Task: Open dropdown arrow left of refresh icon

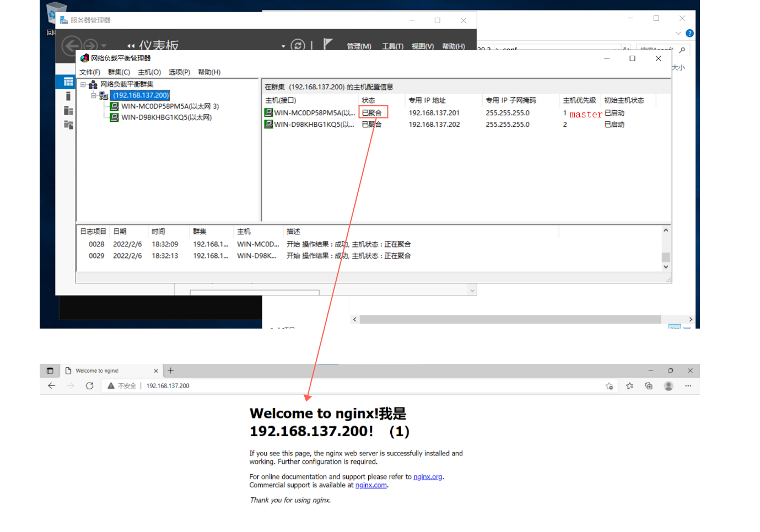Action: (x=283, y=46)
